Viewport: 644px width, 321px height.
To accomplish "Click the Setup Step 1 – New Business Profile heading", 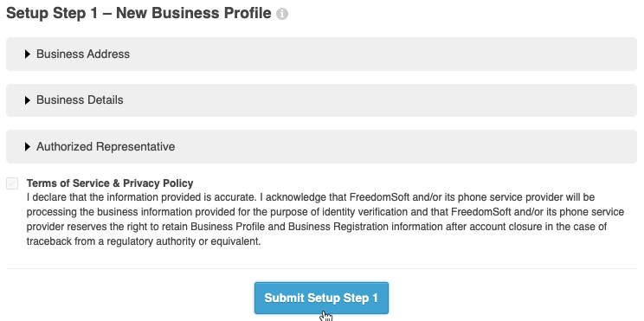I will coord(138,13).
